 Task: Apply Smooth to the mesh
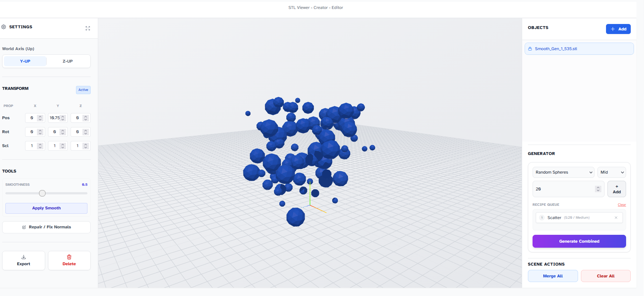click(x=46, y=208)
